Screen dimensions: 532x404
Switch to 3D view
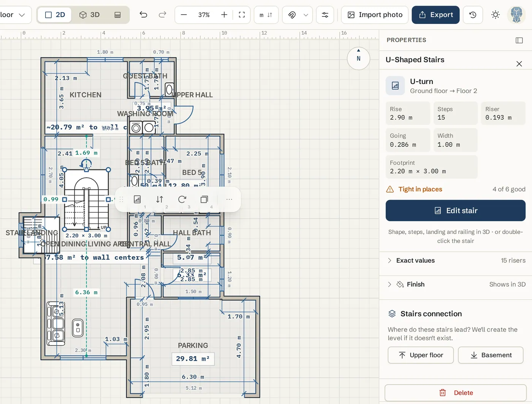(89, 15)
